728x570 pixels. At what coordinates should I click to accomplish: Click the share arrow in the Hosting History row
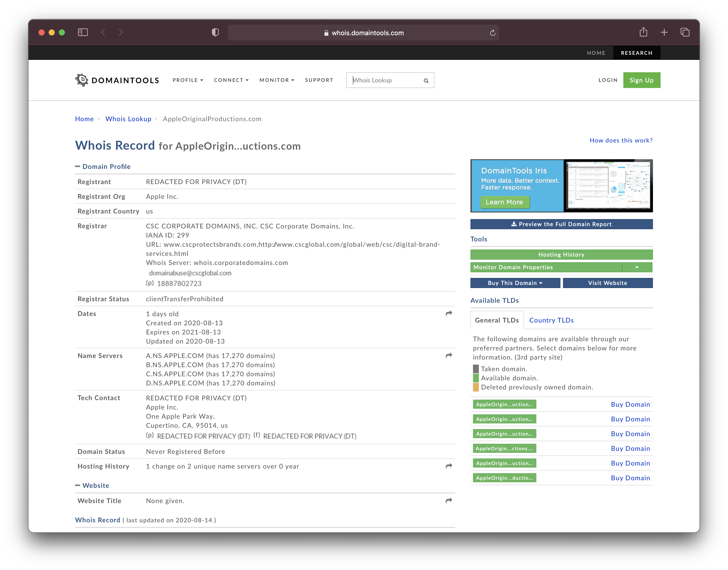(449, 466)
